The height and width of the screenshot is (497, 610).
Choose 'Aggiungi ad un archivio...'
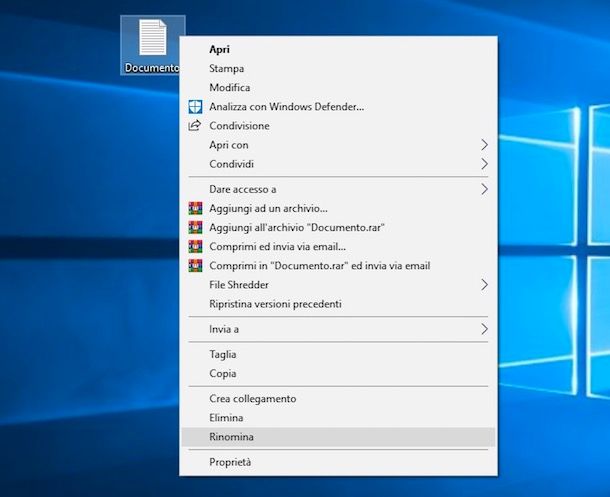[338, 208]
